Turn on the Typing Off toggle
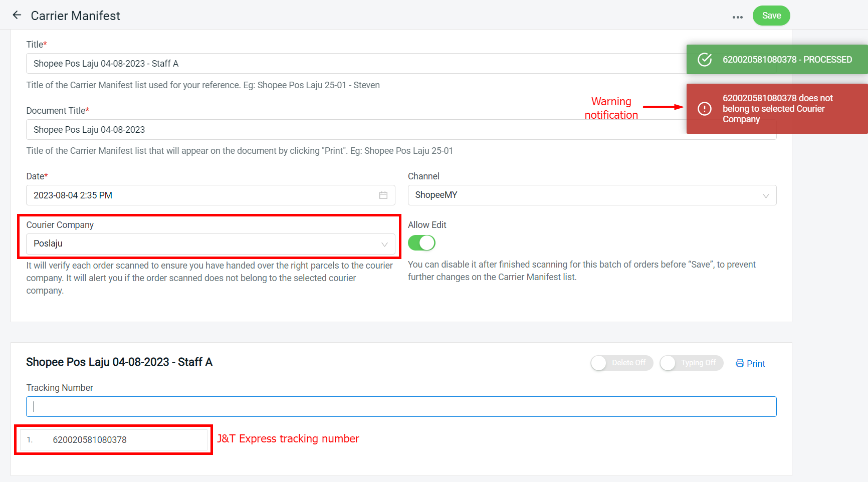The height and width of the screenshot is (482, 868). [691, 363]
